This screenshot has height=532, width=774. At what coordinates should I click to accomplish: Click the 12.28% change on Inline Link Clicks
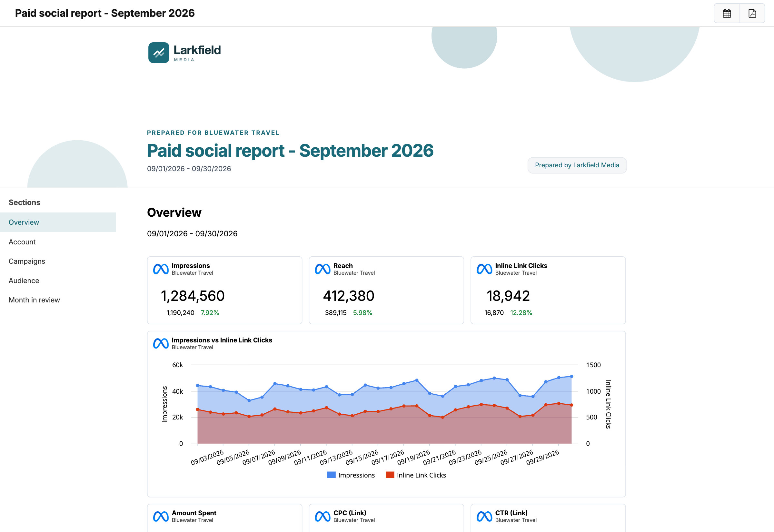click(x=521, y=313)
